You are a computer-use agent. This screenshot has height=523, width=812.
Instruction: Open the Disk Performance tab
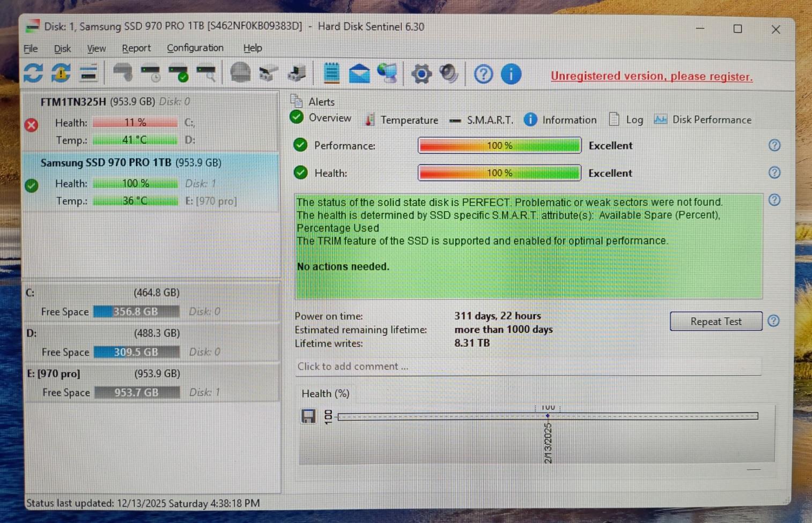[703, 120]
